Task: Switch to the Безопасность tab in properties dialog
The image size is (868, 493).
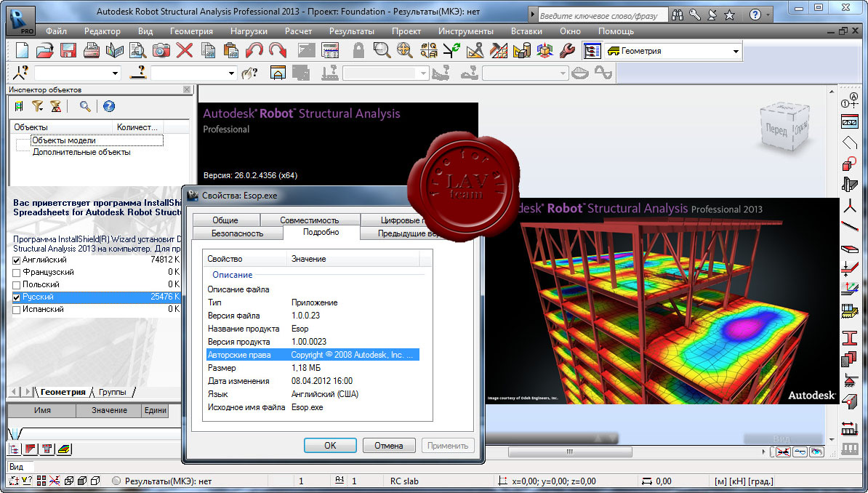Action: [238, 233]
